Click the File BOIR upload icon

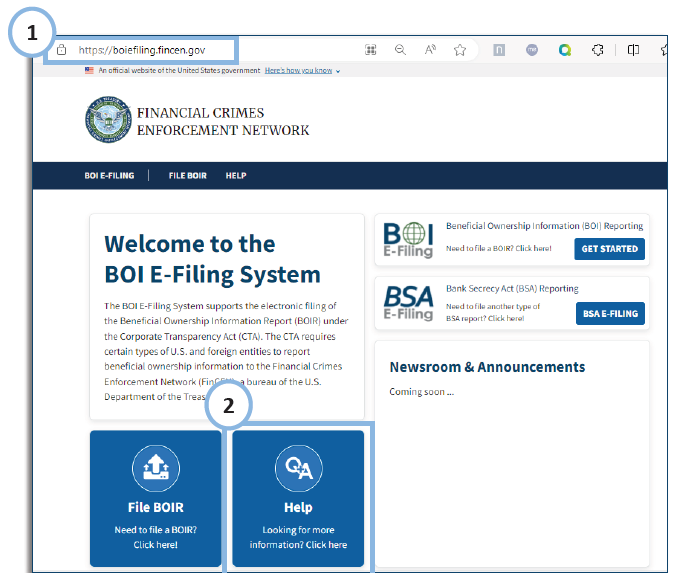tap(156, 468)
